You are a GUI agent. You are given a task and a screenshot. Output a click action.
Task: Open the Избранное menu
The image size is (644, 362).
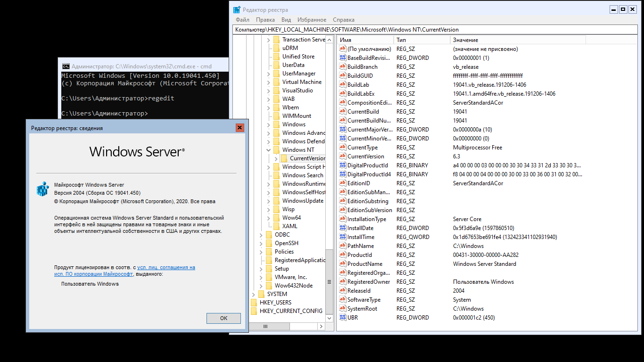(x=312, y=20)
